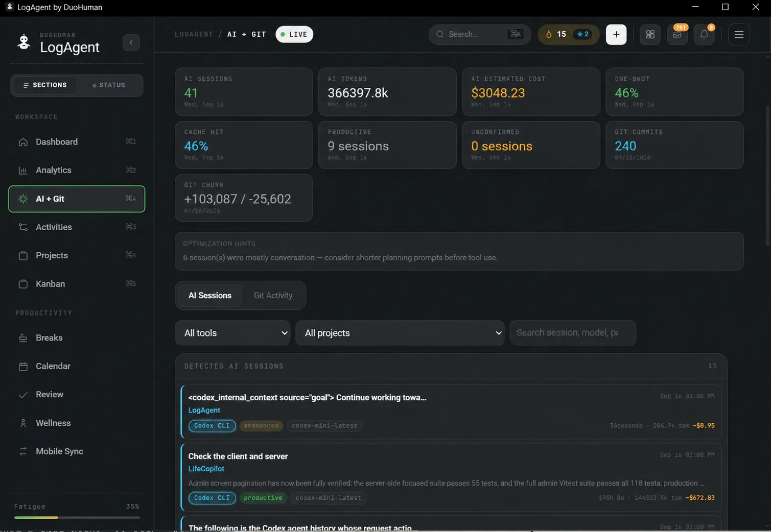This screenshot has width=771, height=532.
Task: Open the inbox mail icon with 761 badge
Action: (677, 34)
